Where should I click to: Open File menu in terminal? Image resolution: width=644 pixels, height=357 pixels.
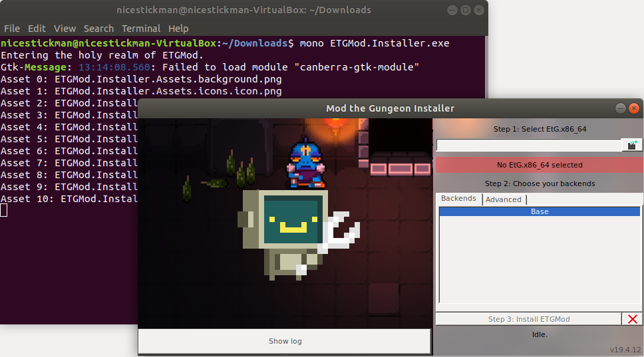(12, 29)
